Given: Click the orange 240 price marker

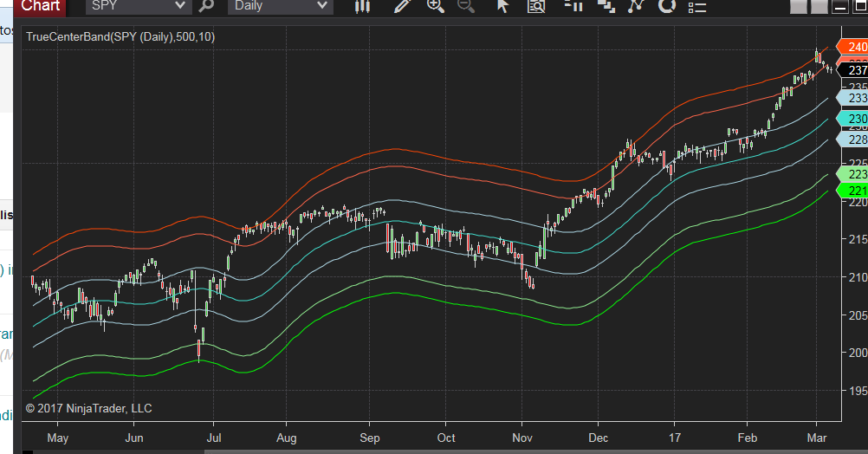Looking at the screenshot, I should click(x=853, y=47).
